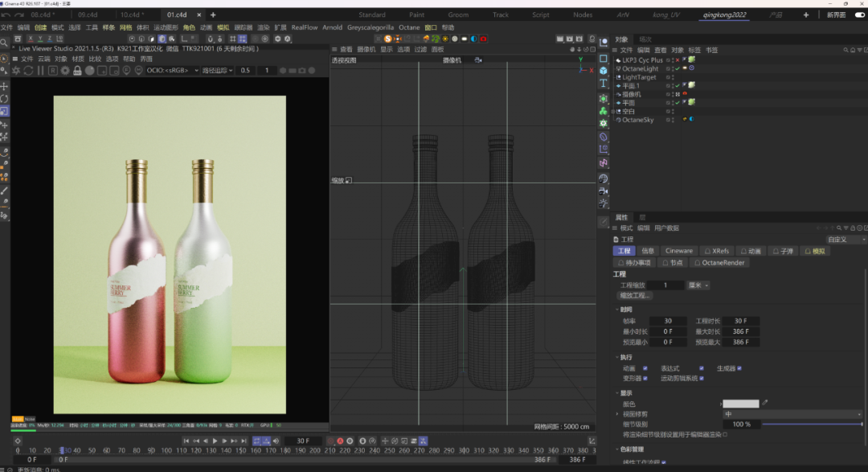This screenshot has height=472, width=868.
Task: Toggle the X axis lock icon
Action: point(31,39)
